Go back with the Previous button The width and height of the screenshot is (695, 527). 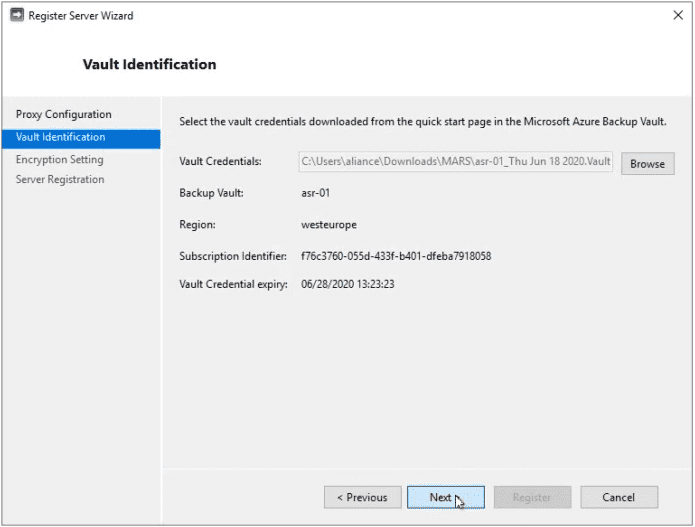pos(363,497)
